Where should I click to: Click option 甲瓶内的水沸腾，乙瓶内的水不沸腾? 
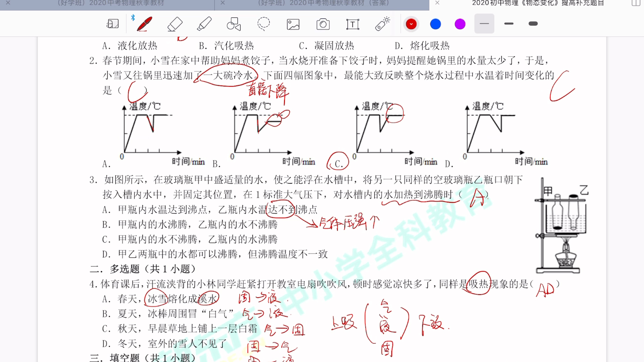point(190,224)
